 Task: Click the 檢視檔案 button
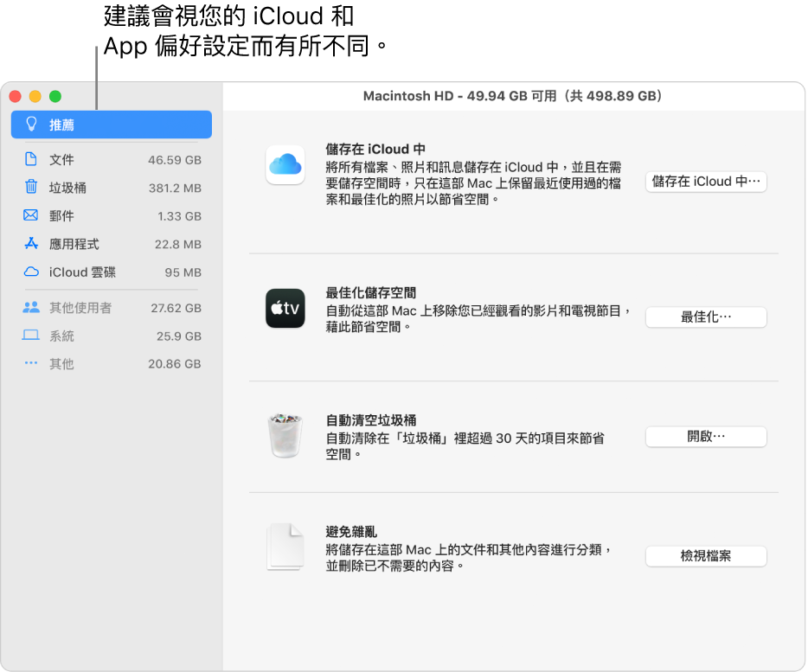[706, 556]
